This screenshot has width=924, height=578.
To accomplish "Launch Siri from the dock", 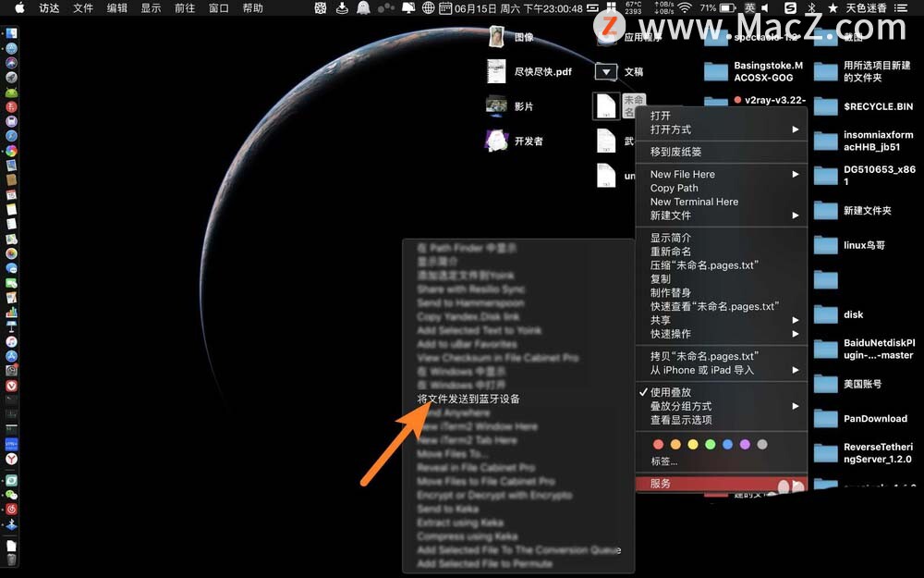I will [11, 63].
